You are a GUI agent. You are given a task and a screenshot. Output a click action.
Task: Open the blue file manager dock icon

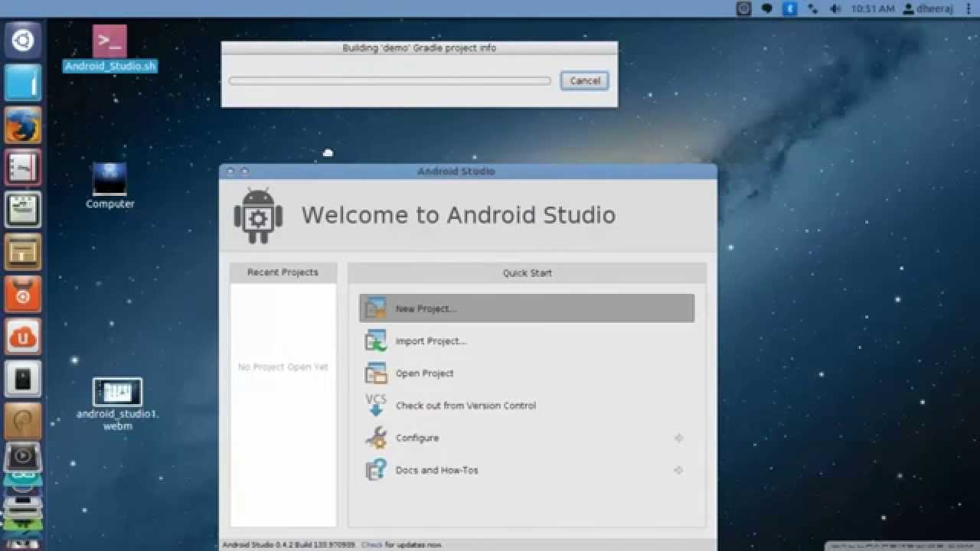click(x=23, y=82)
